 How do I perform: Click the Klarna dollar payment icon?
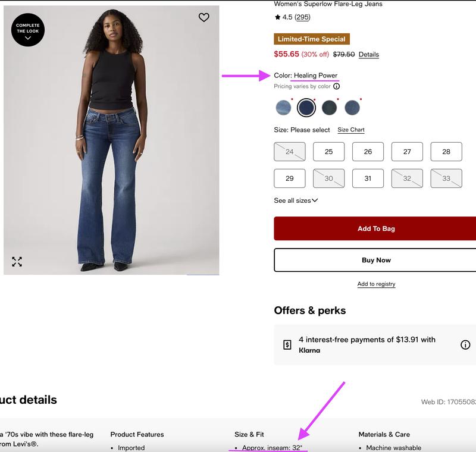(x=287, y=344)
